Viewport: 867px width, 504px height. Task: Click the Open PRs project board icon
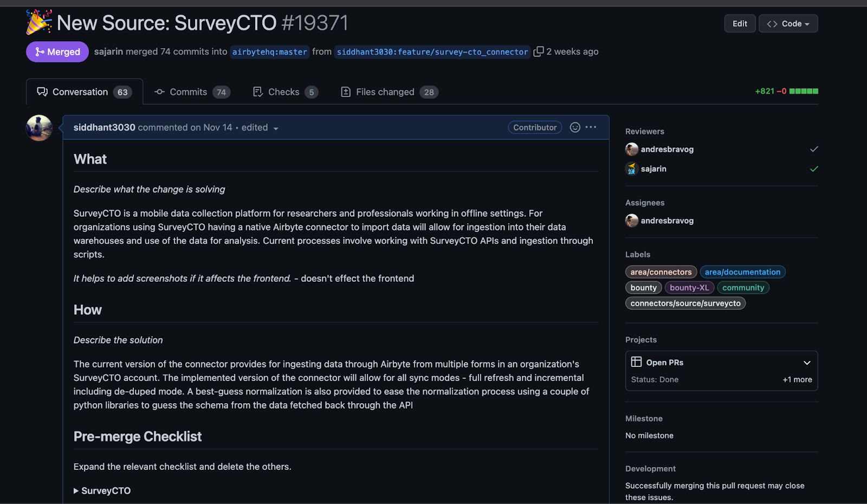(636, 362)
